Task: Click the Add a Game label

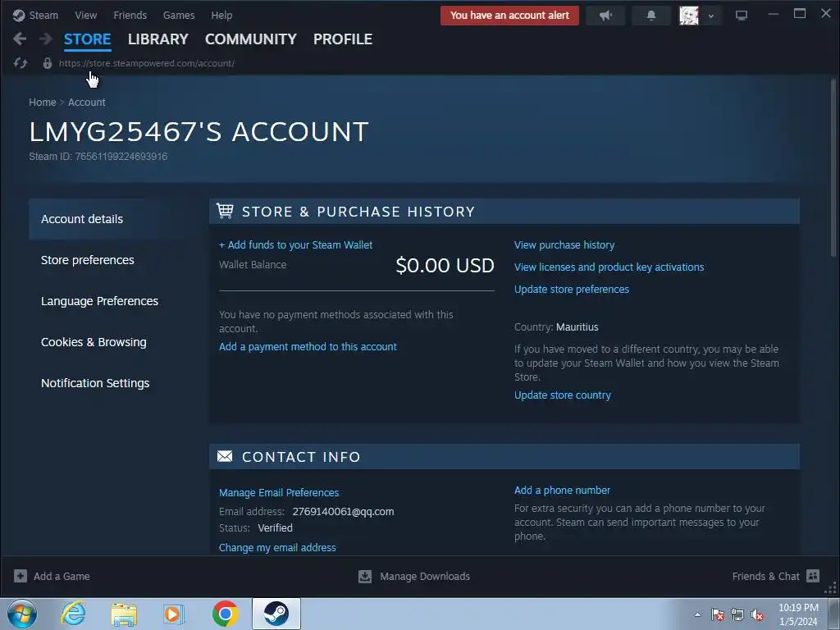Action: pos(62,577)
